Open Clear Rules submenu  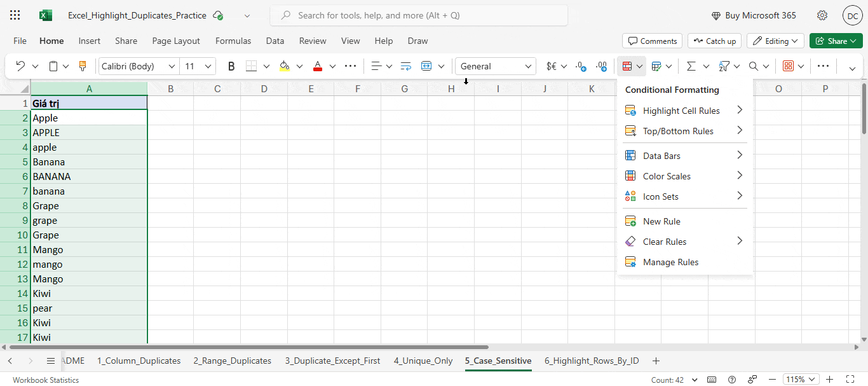point(684,242)
